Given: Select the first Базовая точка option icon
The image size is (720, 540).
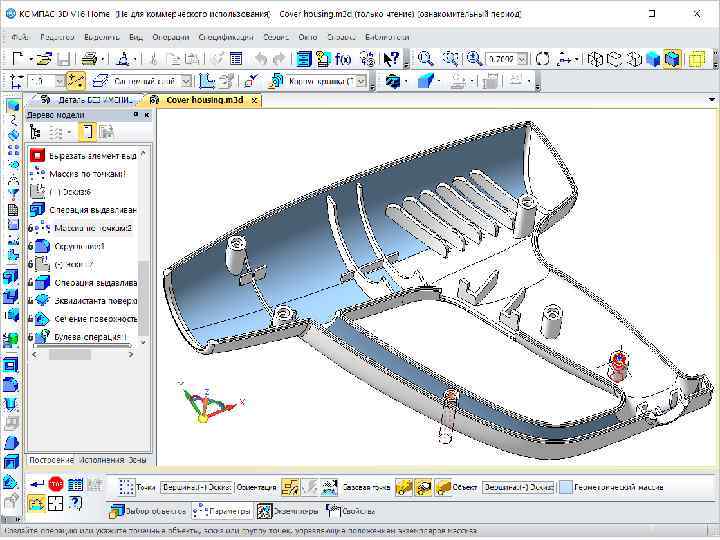Looking at the screenshot, I should click(x=404, y=487).
